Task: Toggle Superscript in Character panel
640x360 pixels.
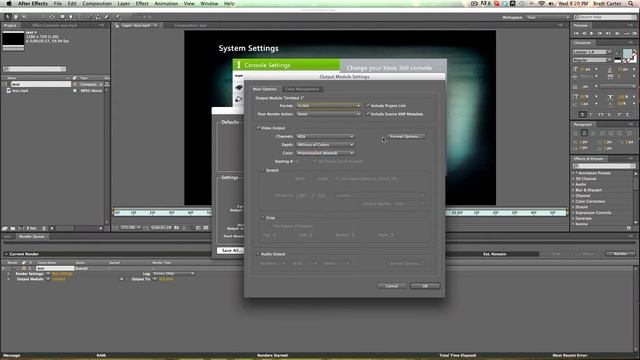Action: coord(620,115)
